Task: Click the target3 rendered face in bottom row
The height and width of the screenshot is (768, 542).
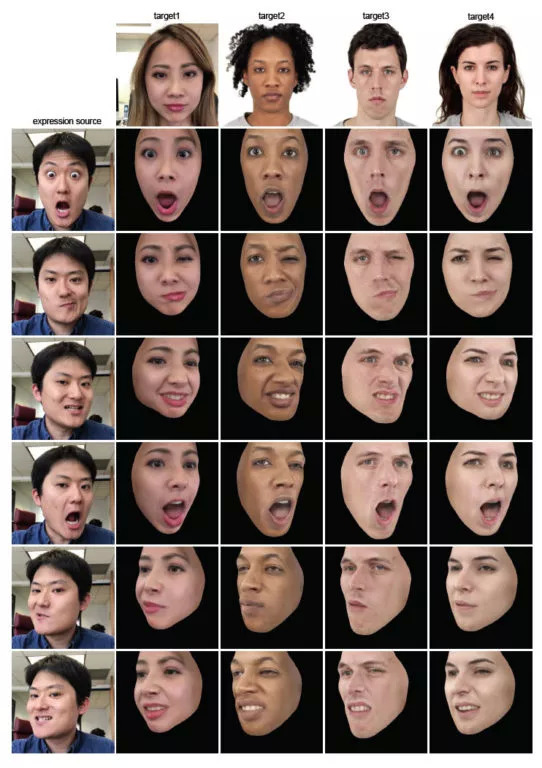Action: point(376,702)
